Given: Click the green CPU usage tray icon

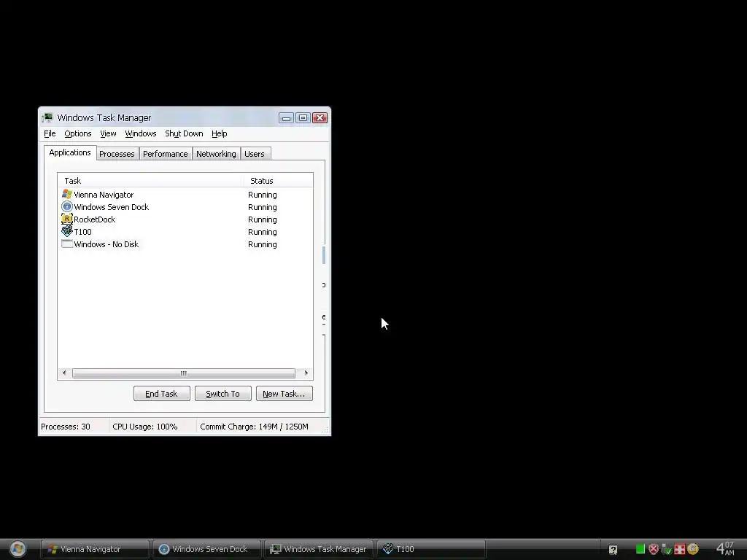Looking at the screenshot, I should pos(640,549).
